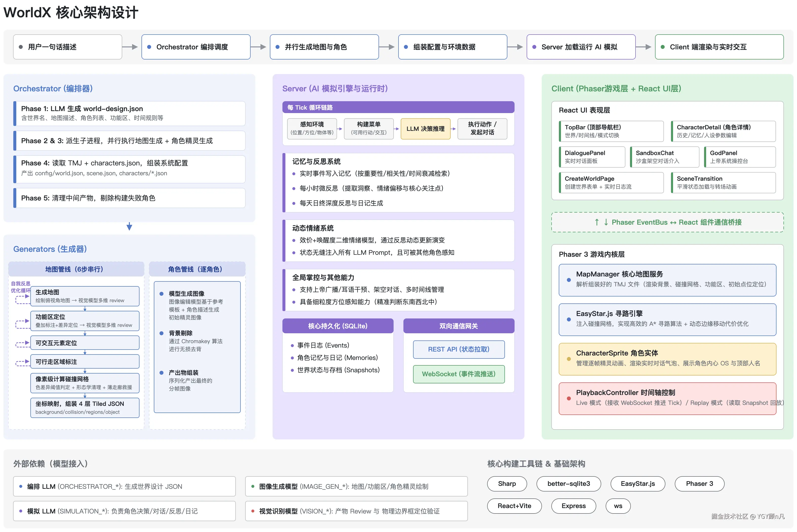Select the Sharp tool chip
797x532 pixels.
[507, 483]
